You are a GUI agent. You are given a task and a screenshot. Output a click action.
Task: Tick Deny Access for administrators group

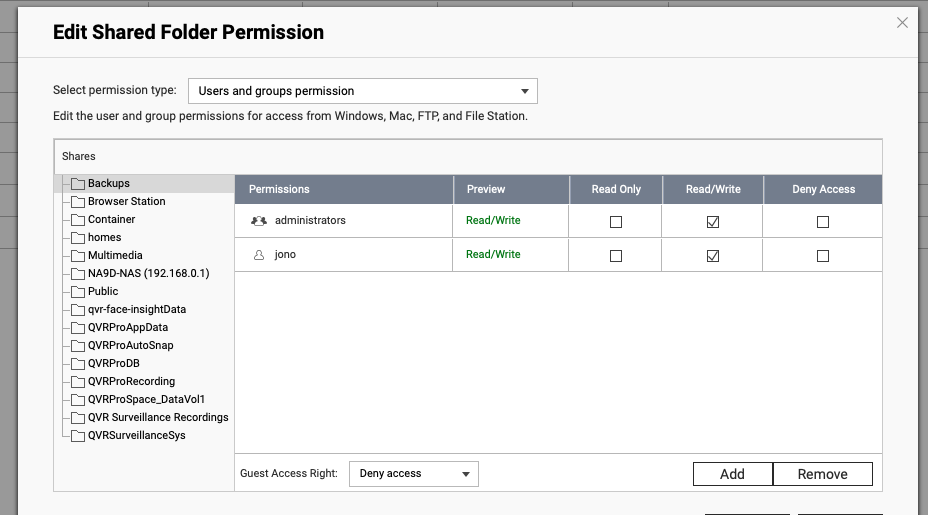coord(823,222)
